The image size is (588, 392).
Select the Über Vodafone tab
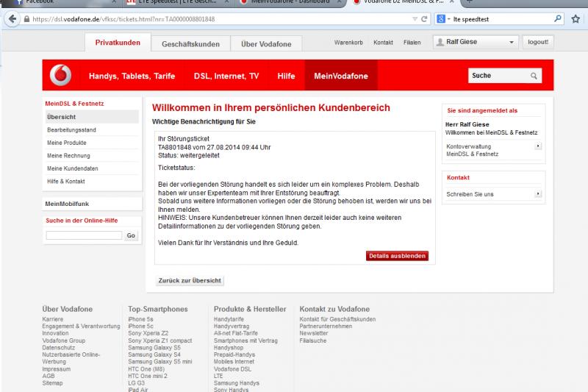(x=266, y=44)
